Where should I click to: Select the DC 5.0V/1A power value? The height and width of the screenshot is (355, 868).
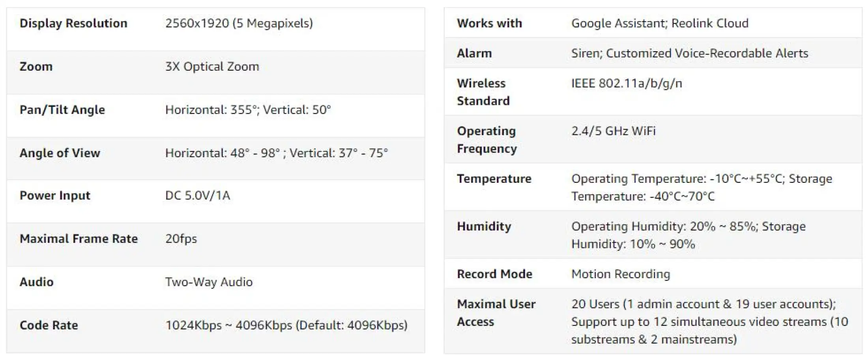(197, 195)
